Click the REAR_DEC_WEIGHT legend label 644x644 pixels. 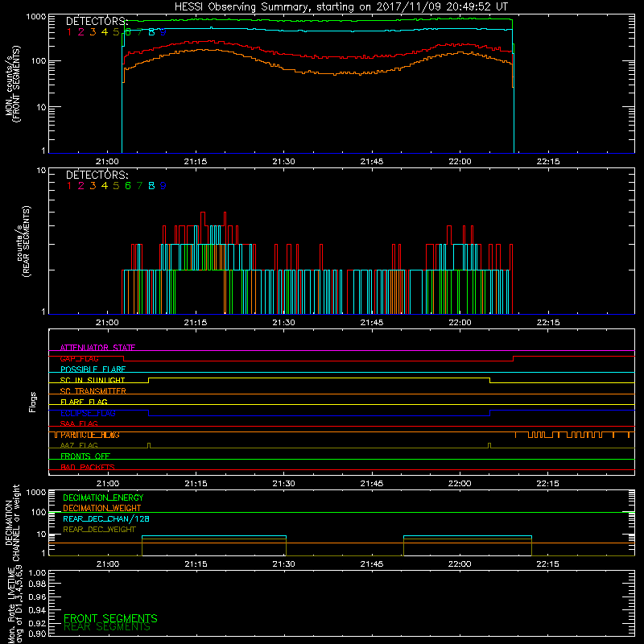(x=99, y=530)
